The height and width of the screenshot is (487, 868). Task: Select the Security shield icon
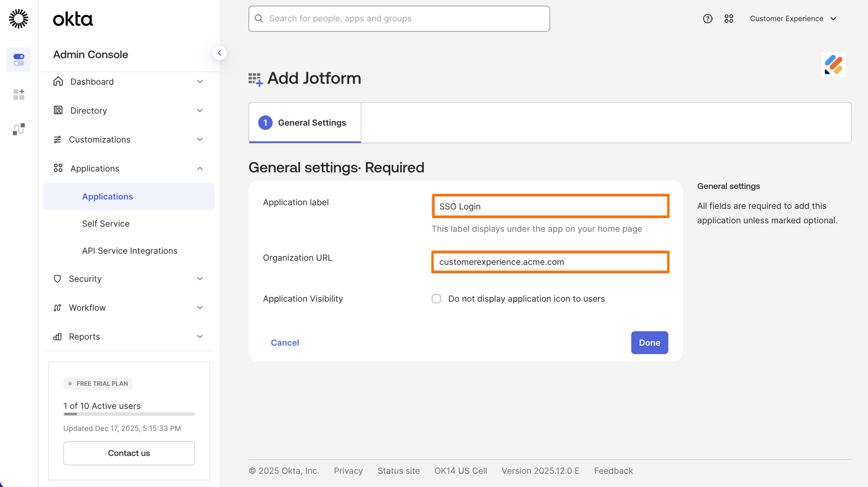click(57, 279)
